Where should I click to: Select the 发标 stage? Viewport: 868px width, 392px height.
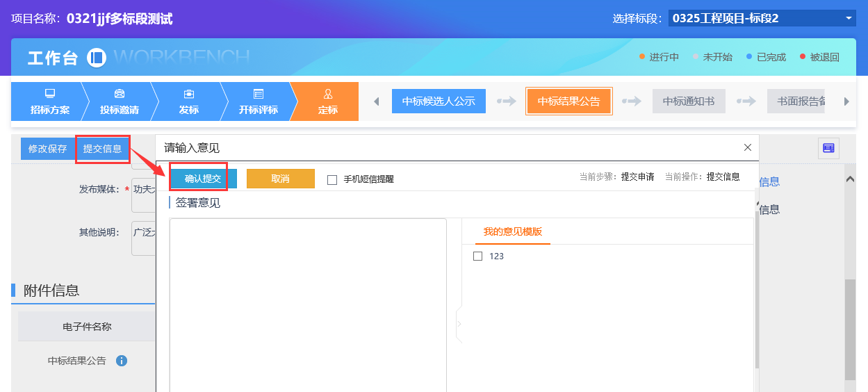(x=188, y=101)
